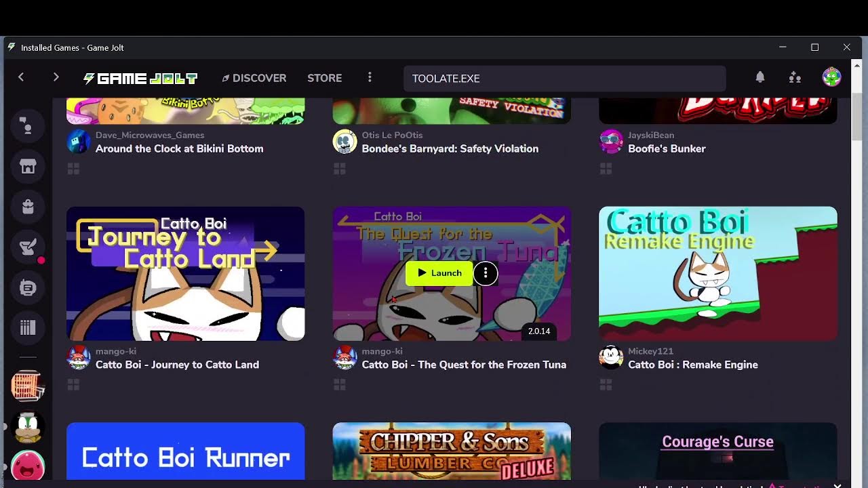Open the green character with hat community
Viewport: 868px width, 488px height.
pyautogui.click(x=28, y=427)
